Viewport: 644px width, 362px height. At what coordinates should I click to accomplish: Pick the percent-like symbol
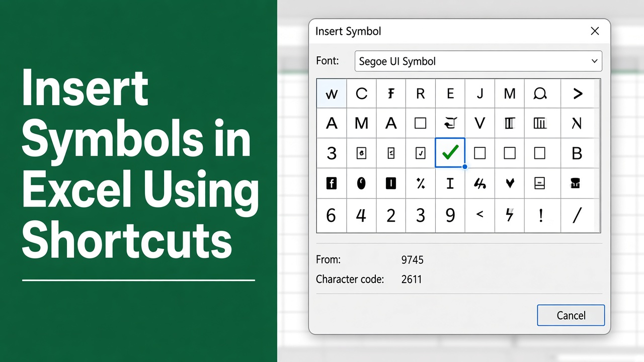421,184
